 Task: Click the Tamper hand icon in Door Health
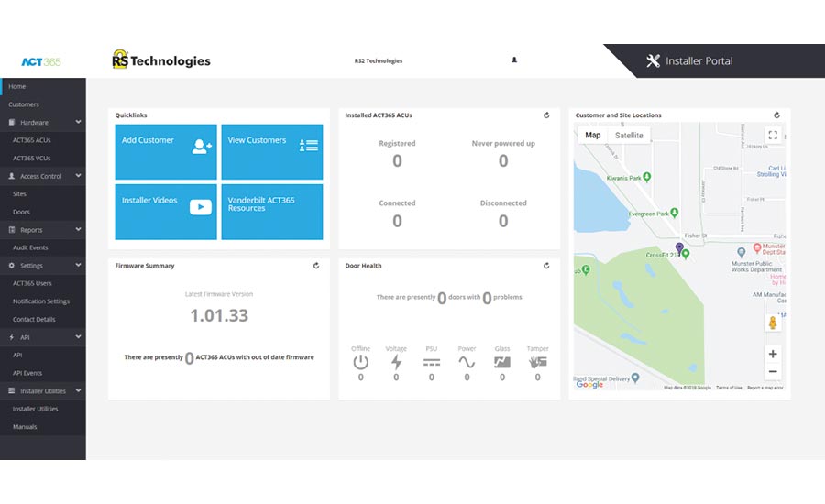[537, 362]
